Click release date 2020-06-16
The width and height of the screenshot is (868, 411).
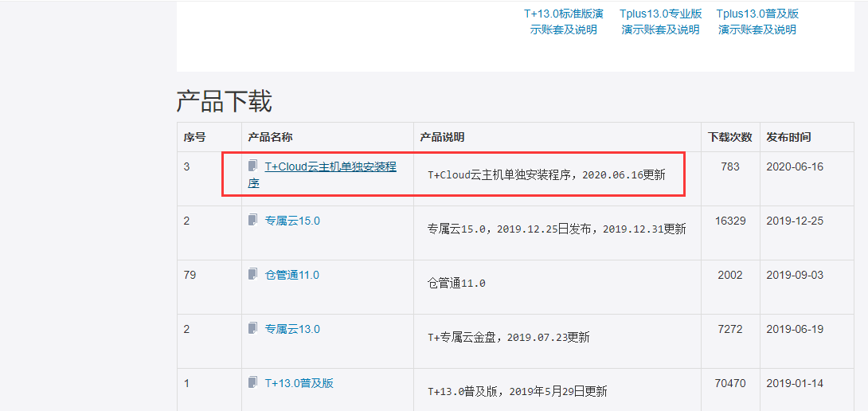point(795,166)
